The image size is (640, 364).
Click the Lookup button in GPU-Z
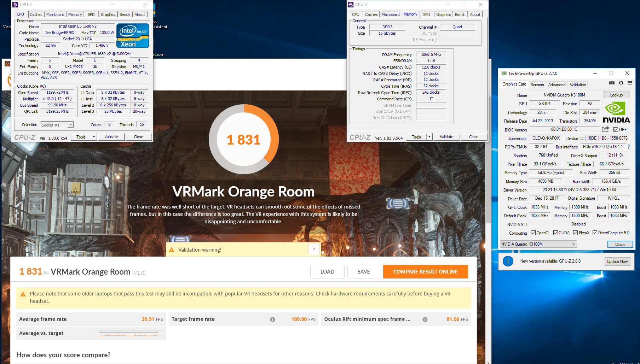[616, 95]
